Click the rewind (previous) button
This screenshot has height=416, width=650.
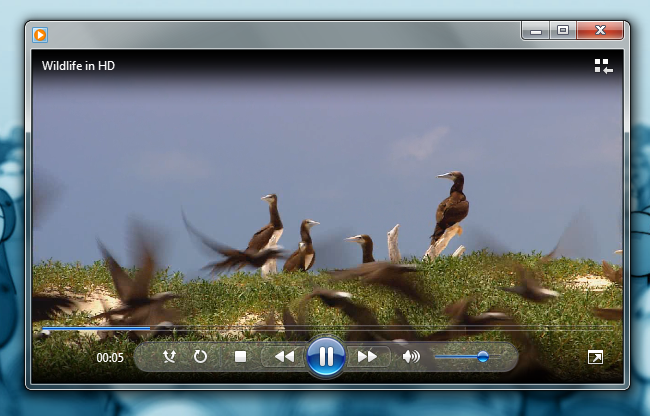coord(284,357)
